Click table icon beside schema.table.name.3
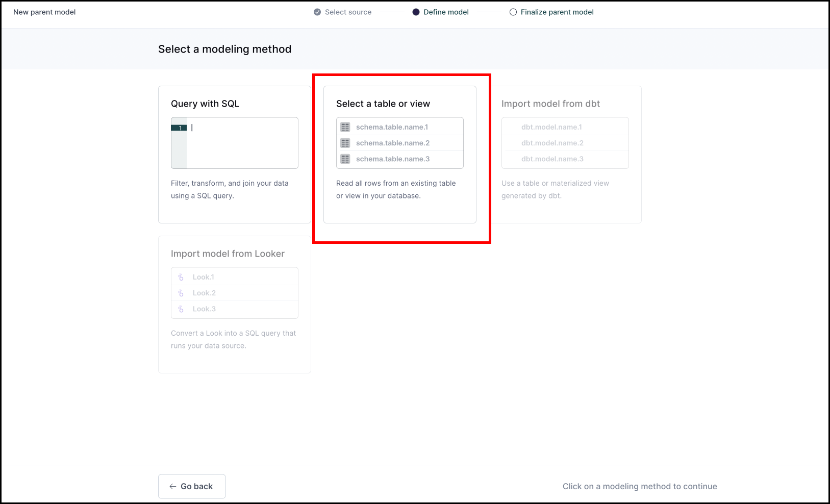 pyautogui.click(x=345, y=159)
